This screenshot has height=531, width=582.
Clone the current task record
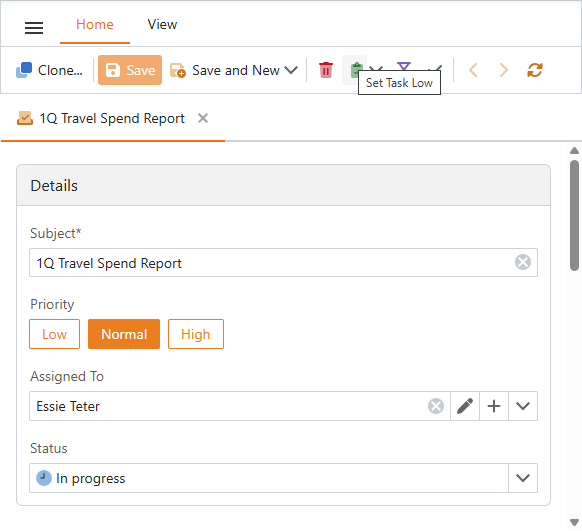pyautogui.click(x=49, y=70)
